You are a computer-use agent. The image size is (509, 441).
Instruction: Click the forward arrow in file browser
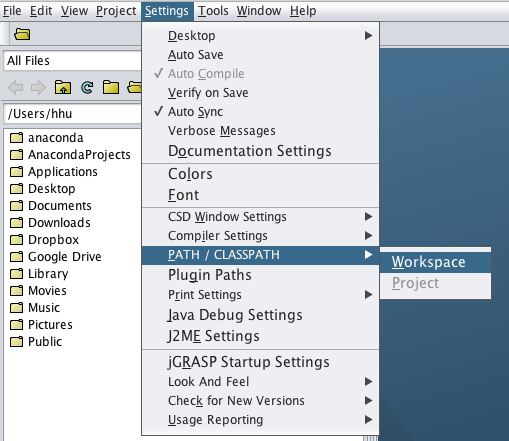pos(38,88)
